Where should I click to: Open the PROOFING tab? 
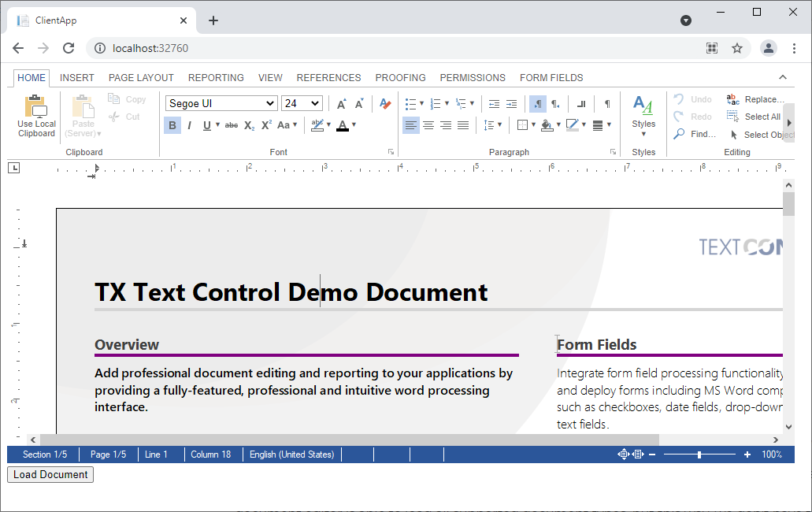(x=400, y=78)
